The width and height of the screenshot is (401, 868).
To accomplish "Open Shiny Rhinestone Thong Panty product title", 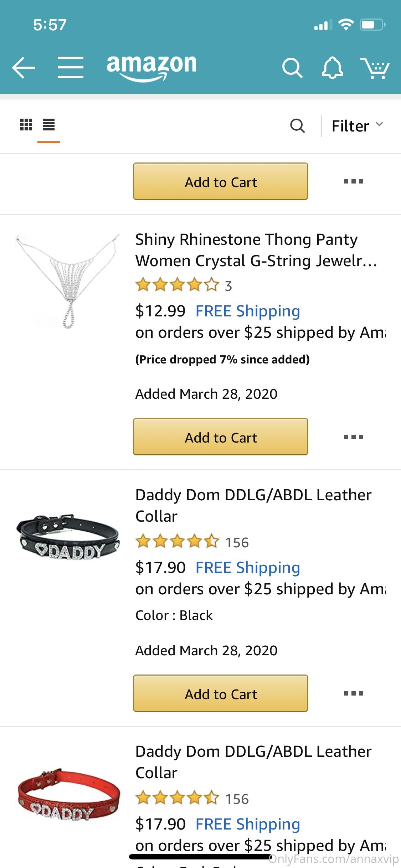I will [256, 250].
